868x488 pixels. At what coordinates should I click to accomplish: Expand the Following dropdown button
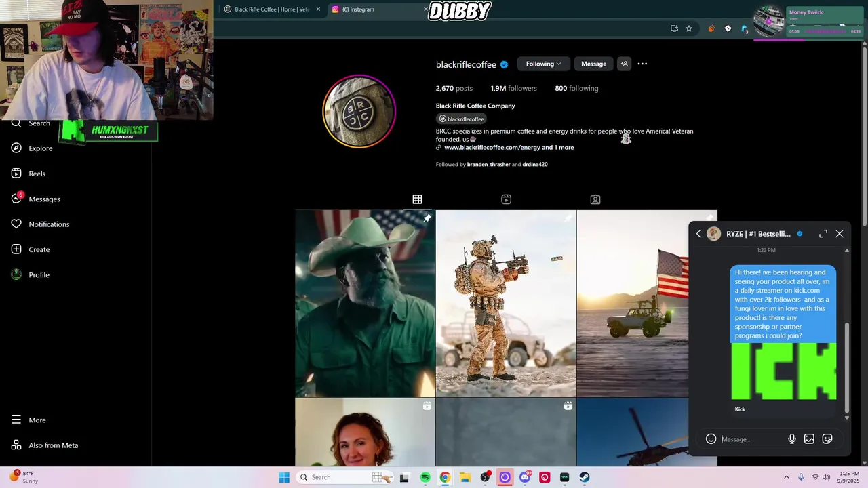point(543,64)
